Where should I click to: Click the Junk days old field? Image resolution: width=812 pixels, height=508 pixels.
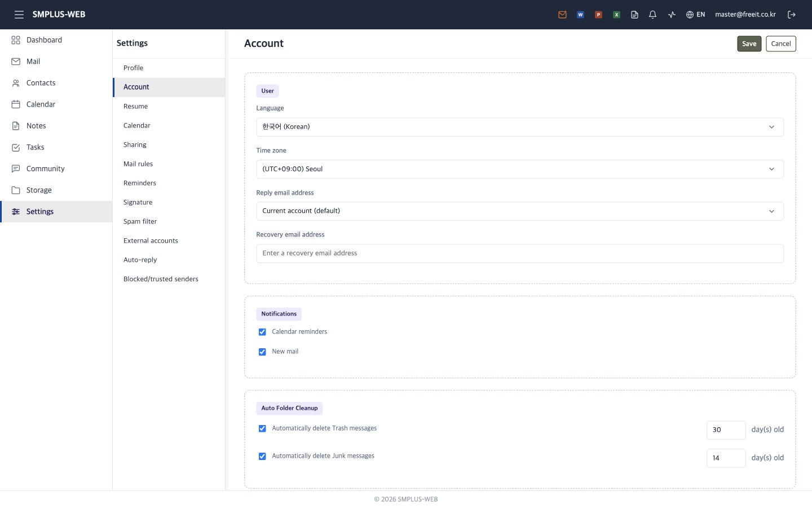[726, 458]
